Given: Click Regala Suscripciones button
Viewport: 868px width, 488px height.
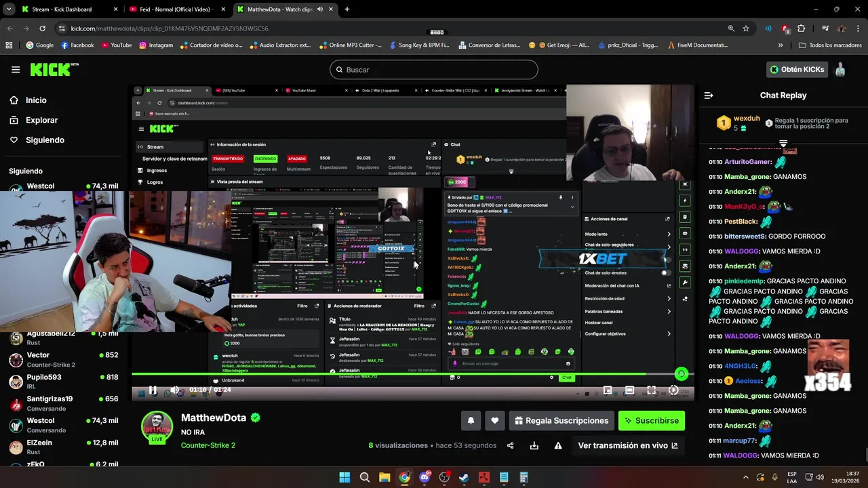Looking at the screenshot, I should [561, 421].
